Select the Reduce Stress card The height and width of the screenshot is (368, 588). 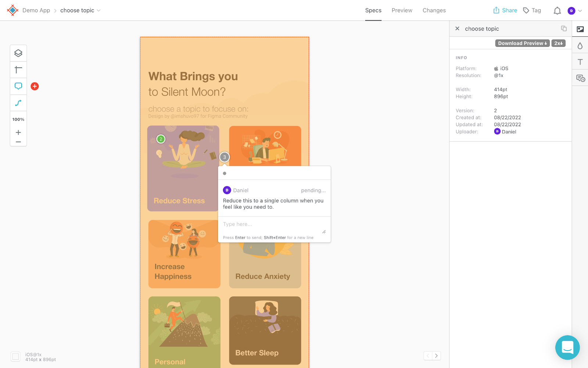tap(183, 169)
